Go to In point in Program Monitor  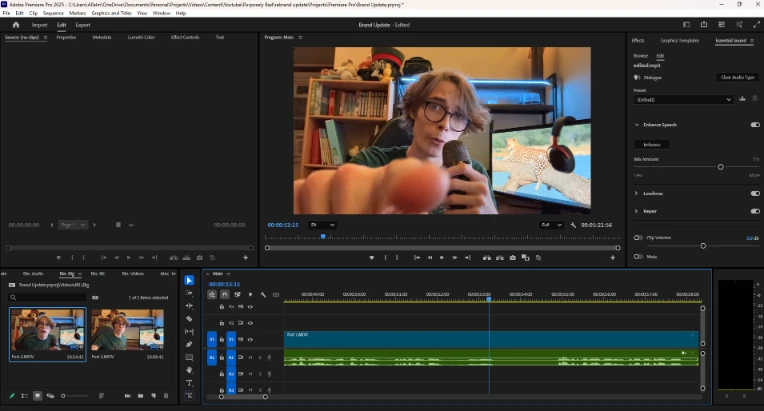417,258
